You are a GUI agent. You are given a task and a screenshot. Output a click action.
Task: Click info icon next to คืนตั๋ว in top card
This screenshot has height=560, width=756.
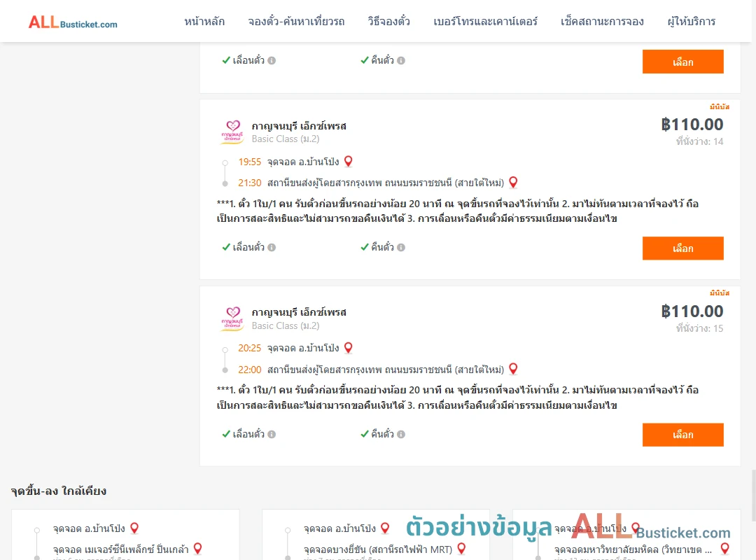[401, 60]
